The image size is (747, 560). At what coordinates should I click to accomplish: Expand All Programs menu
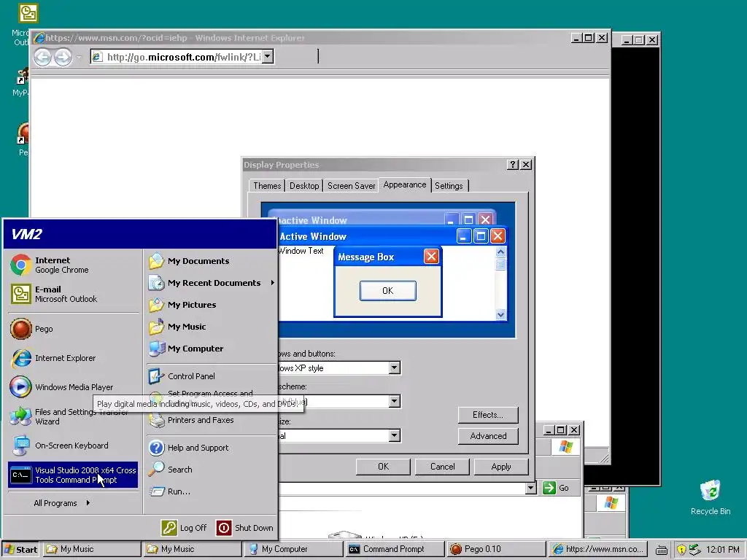tap(62, 503)
